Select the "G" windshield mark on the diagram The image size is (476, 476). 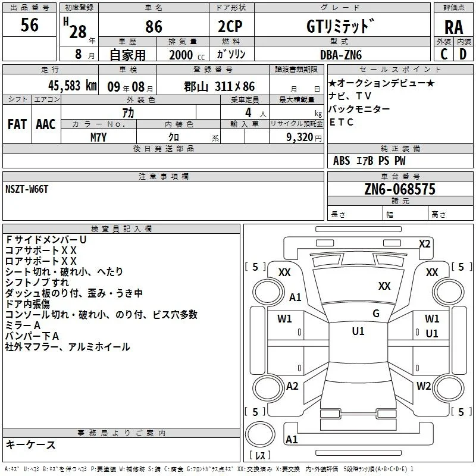tap(376, 314)
